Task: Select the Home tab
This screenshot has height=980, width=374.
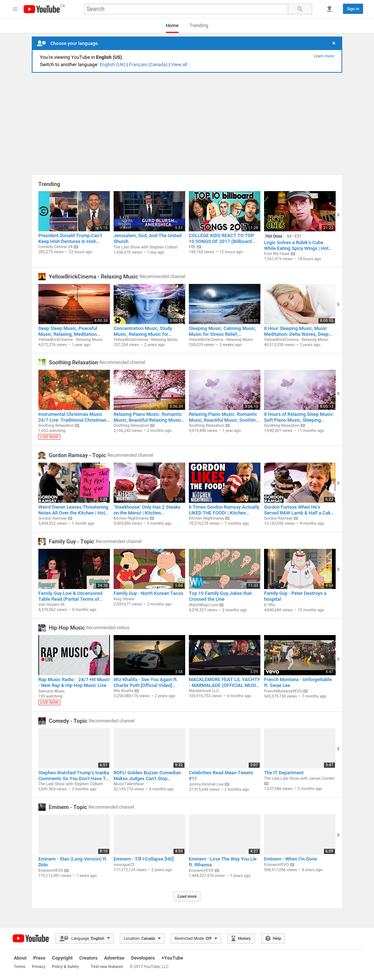Action: point(172,26)
